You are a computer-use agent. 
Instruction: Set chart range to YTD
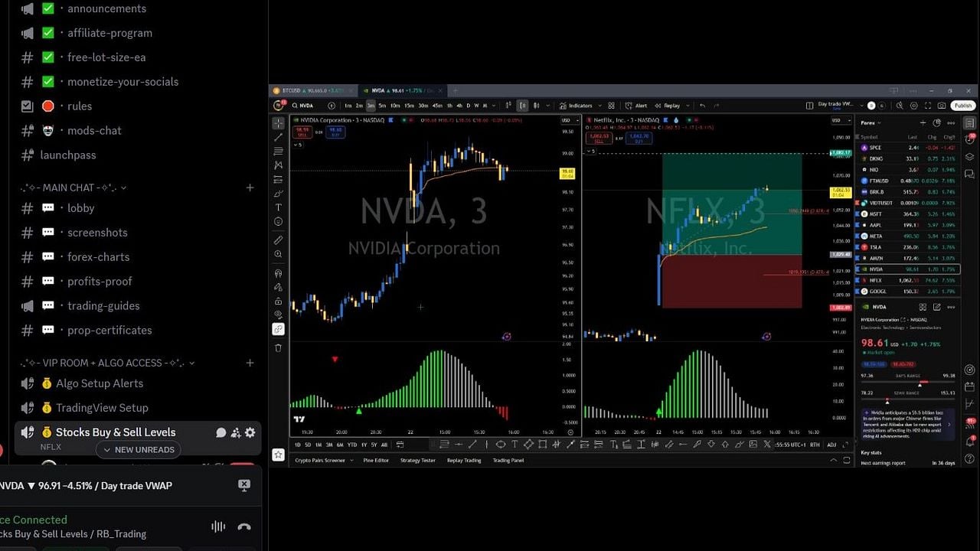[x=351, y=445]
